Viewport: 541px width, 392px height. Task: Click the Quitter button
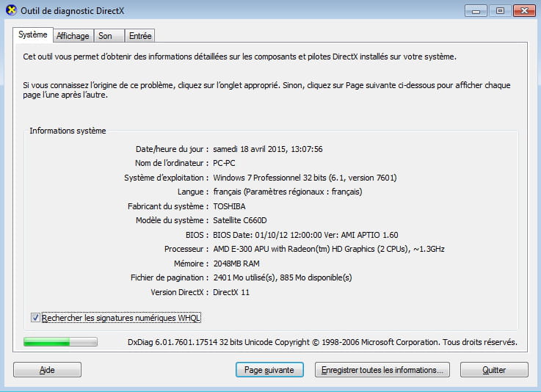tap(494, 370)
